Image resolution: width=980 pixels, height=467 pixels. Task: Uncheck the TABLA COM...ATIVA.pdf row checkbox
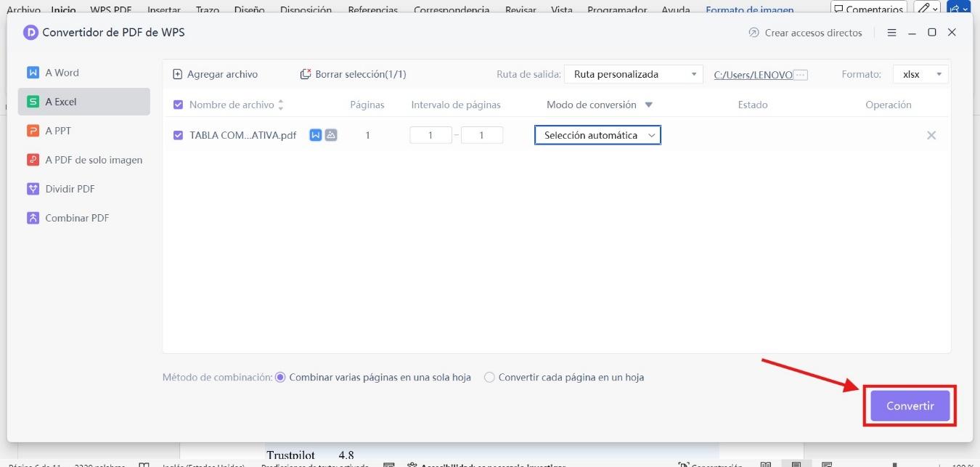(x=178, y=135)
